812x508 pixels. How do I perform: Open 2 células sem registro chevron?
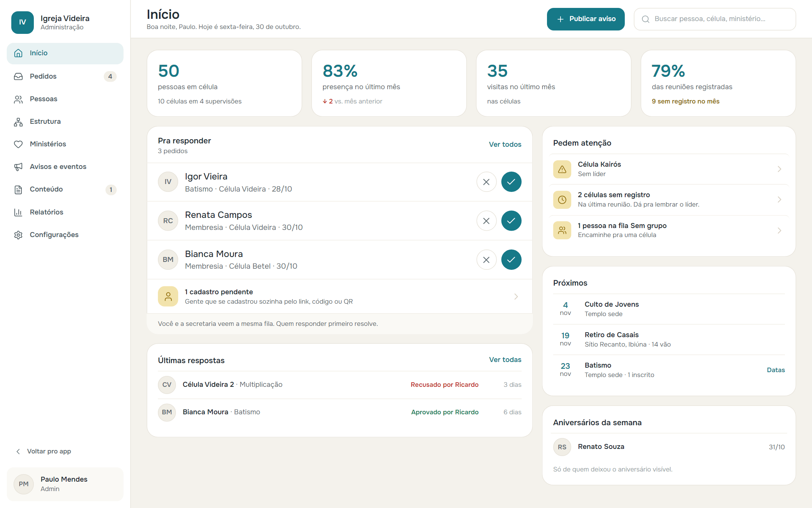tap(779, 199)
